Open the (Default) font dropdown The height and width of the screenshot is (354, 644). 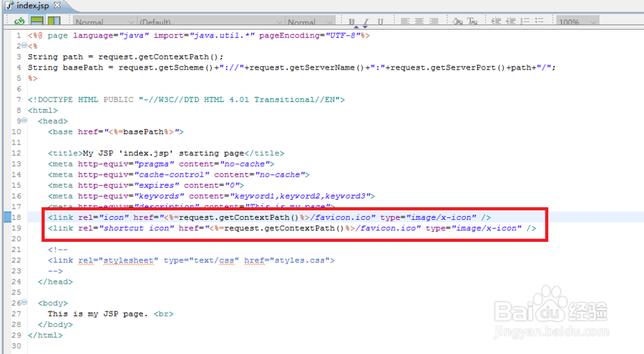click(211, 21)
